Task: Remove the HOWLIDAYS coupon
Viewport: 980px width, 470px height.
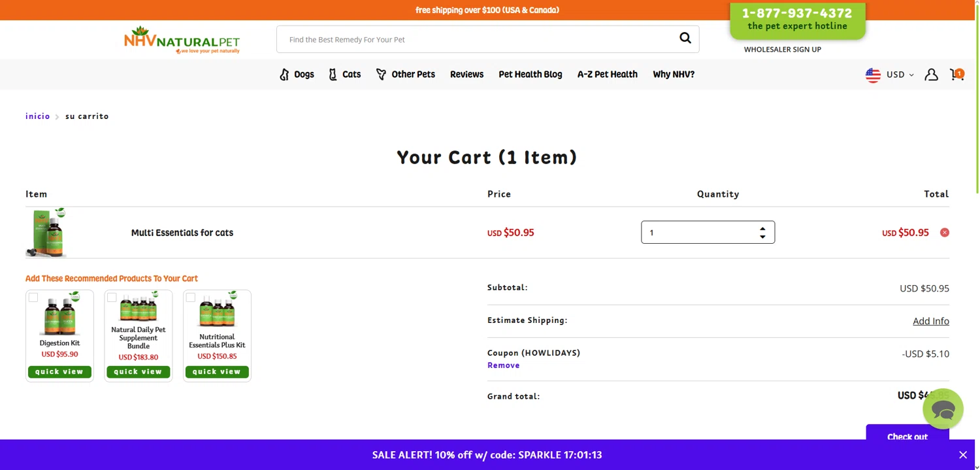Action: point(503,365)
